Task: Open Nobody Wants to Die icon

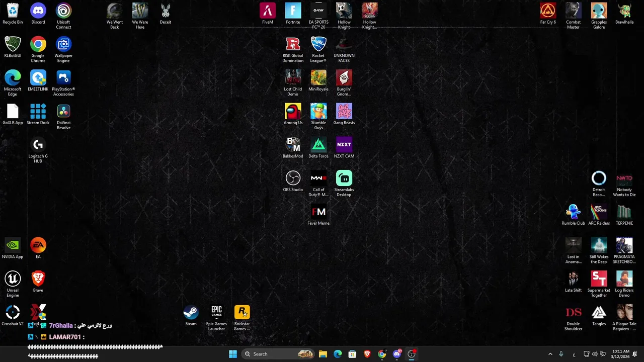Action: (x=624, y=184)
